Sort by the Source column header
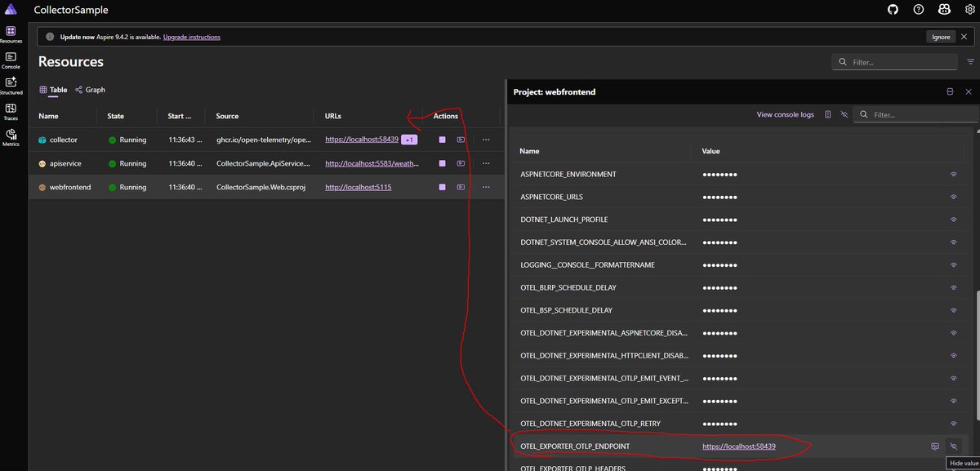The image size is (980, 471). [x=227, y=116]
